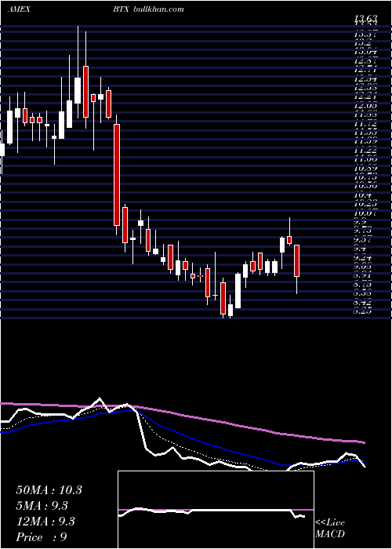The height and width of the screenshot is (549, 392).
Task: Open the MACD inset chart box
Action: [216, 510]
